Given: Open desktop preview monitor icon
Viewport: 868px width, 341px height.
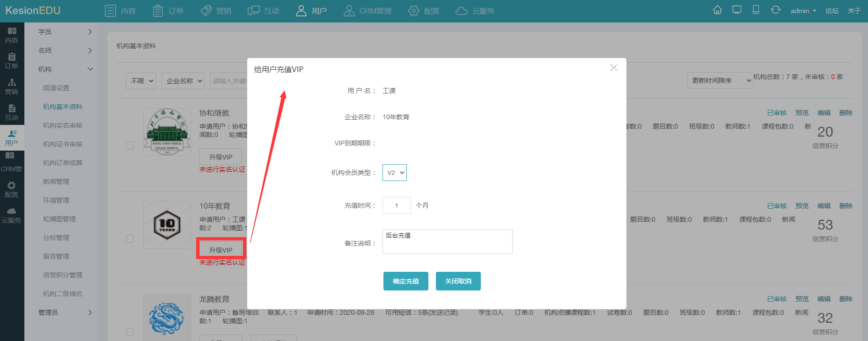Looking at the screenshot, I should point(737,10).
